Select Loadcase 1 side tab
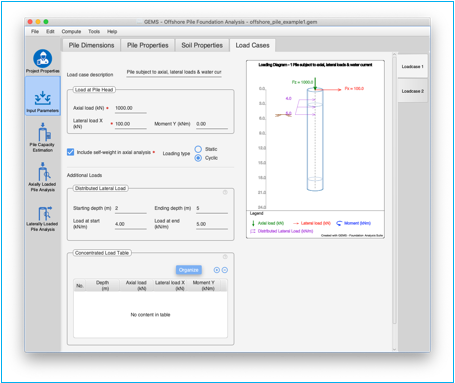 (x=412, y=67)
